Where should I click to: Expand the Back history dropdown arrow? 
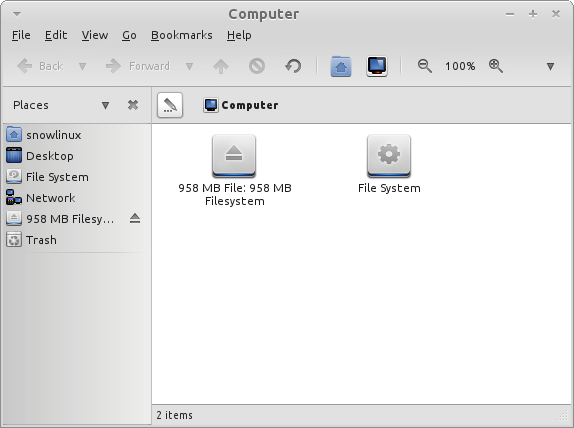[x=82, y=66]
